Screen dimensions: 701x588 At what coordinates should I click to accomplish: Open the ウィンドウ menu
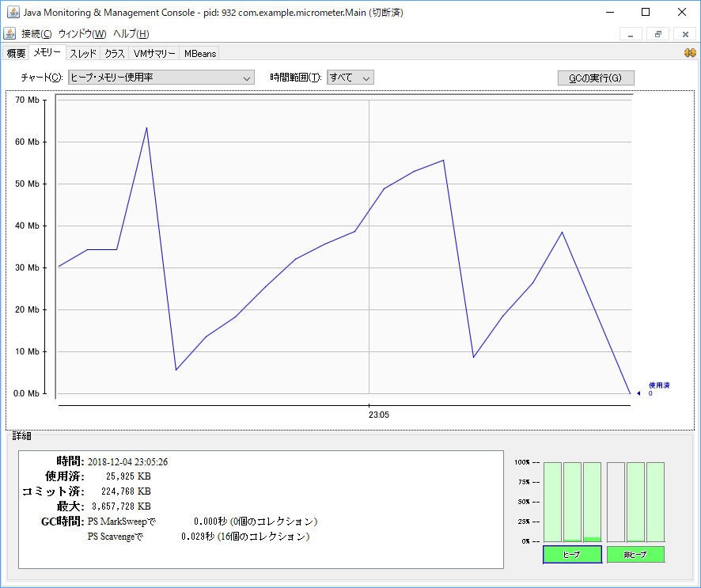81,34
